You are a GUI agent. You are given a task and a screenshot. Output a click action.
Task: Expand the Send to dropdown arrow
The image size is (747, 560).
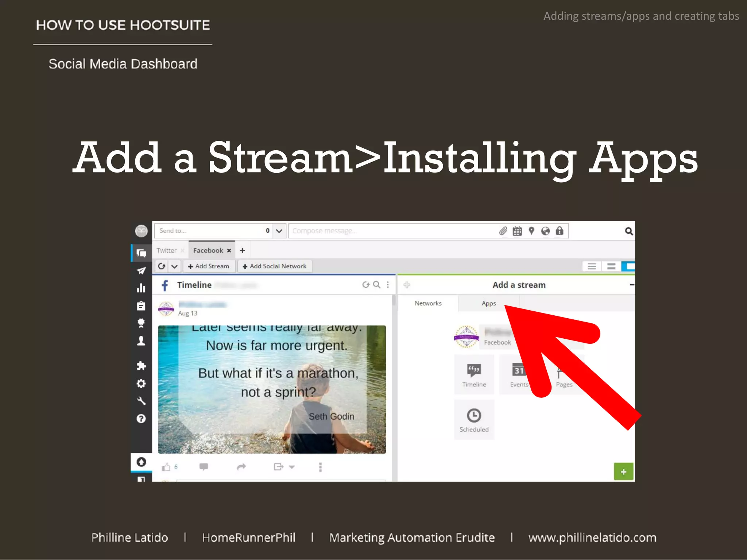pyautogui.click(x=279, y=231)
